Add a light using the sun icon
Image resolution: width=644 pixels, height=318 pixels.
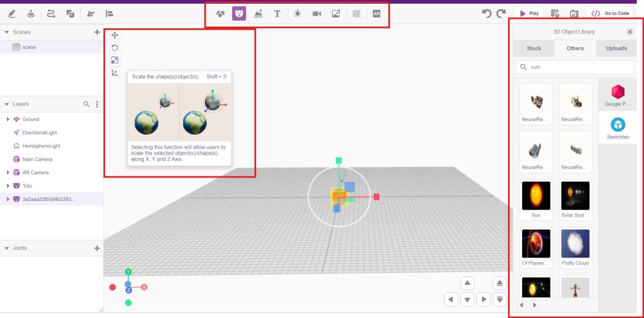point(297,13)
